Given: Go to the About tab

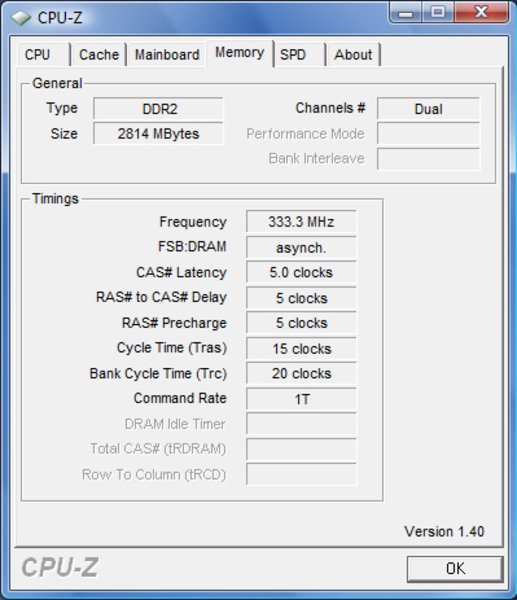Looking at the screenshot, I should pyautogui.click(x=354, y=55).
